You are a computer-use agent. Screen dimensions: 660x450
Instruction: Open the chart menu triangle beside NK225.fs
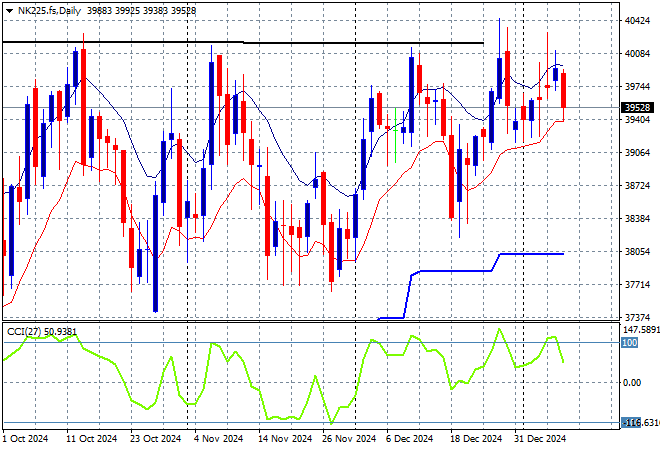(x=9, y=11)
